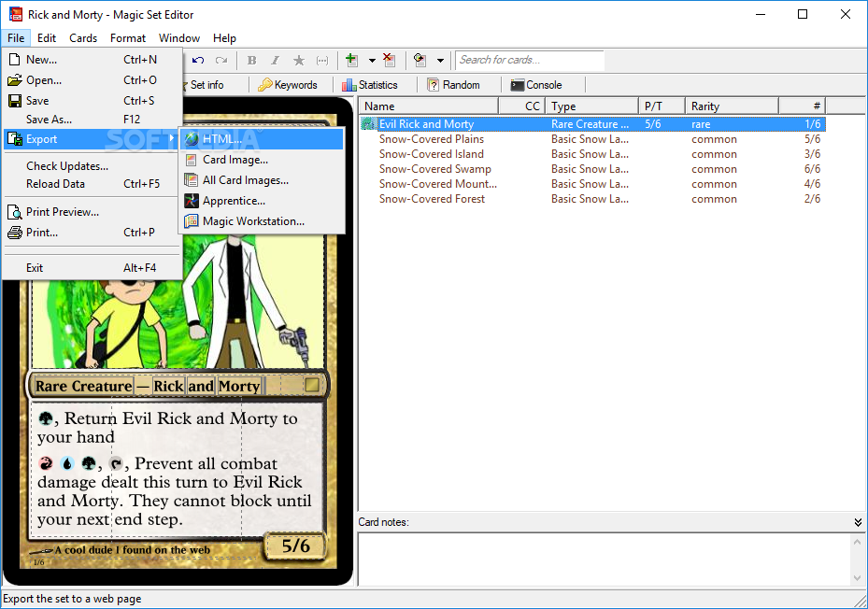868x609 pixels.
Task: Select All Card Images... export option
Action: click(x=263, y=180)
